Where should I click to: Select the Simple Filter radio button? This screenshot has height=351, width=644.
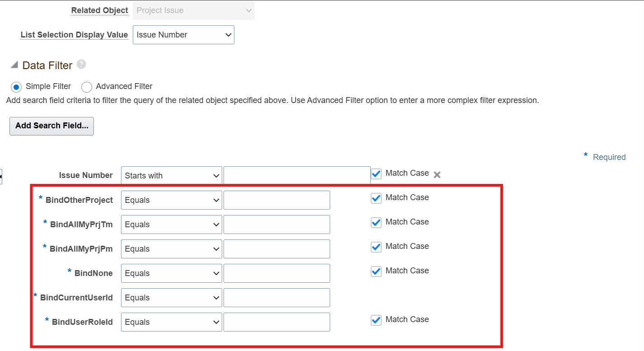(16, 87)
